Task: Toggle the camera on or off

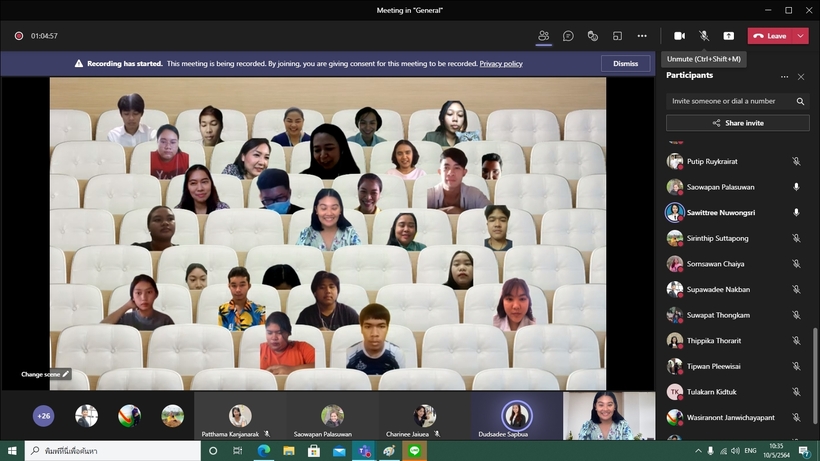Action: point(679,36)
